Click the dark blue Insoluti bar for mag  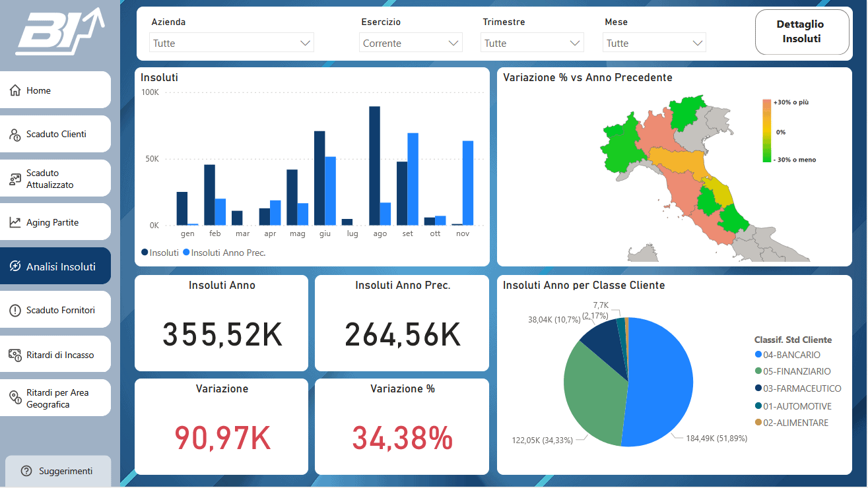[292, 198]
